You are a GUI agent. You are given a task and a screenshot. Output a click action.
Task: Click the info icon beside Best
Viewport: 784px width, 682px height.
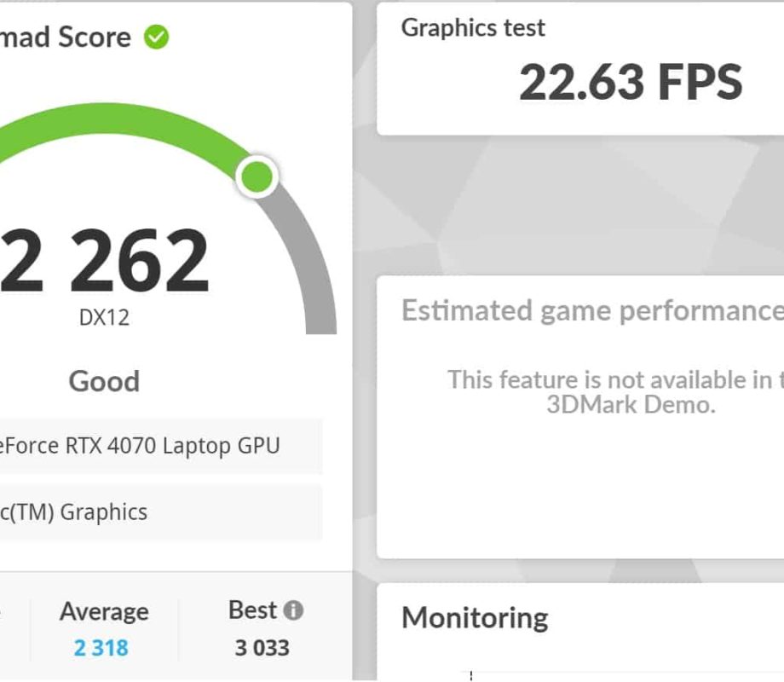tap(293, 610)
